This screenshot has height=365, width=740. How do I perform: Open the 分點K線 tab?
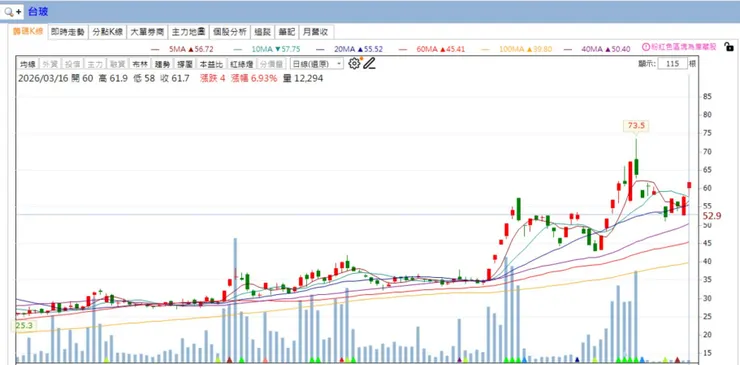click(108, 32)
